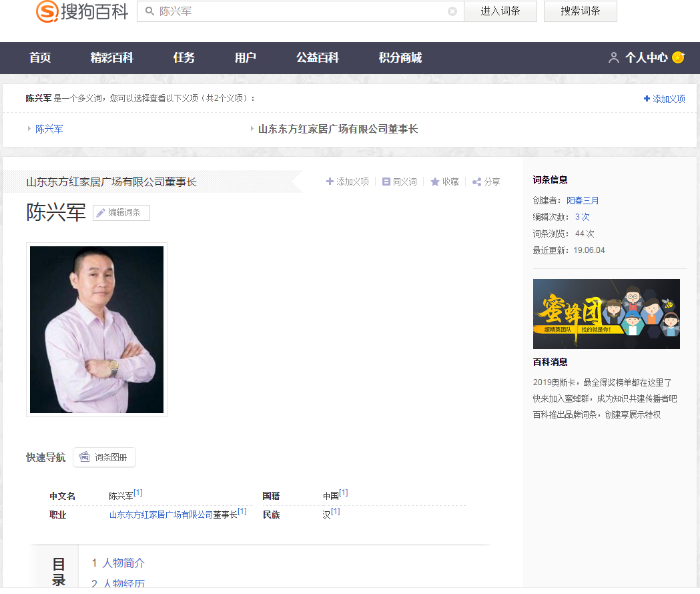Click 同义词 text in entry toolbar
This screenshot has width=700, height=594.
[x=405, y=182]
